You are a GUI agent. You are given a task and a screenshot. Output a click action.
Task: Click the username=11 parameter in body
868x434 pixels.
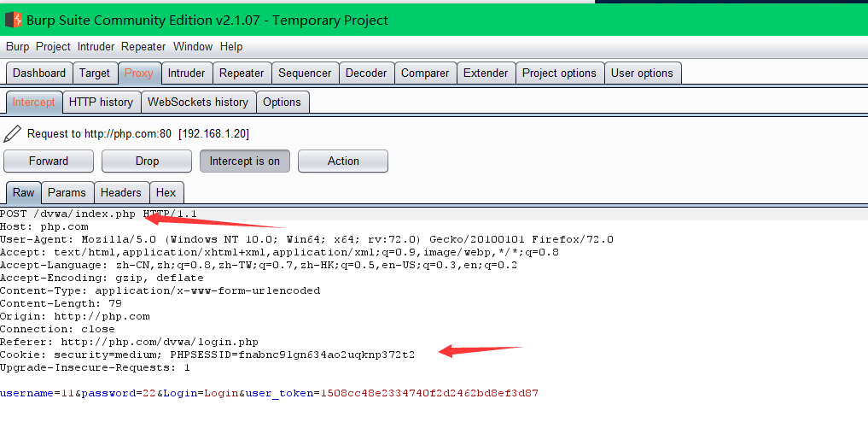(37, 394)
